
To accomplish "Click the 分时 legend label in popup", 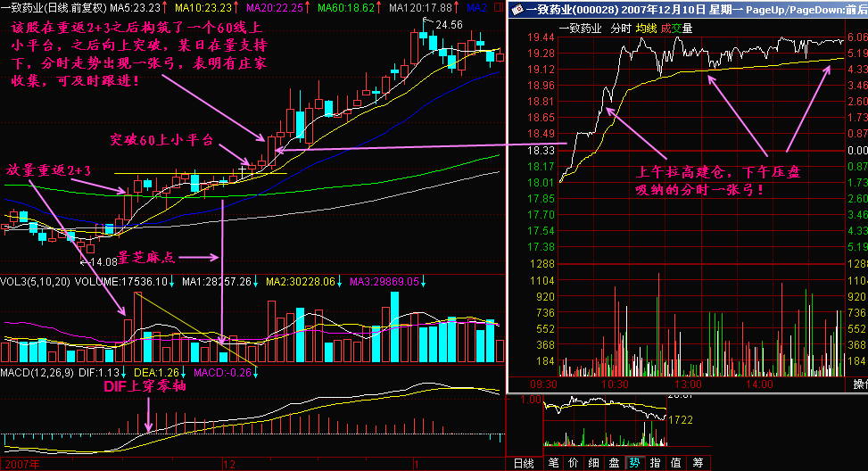I will coord(621,29).
